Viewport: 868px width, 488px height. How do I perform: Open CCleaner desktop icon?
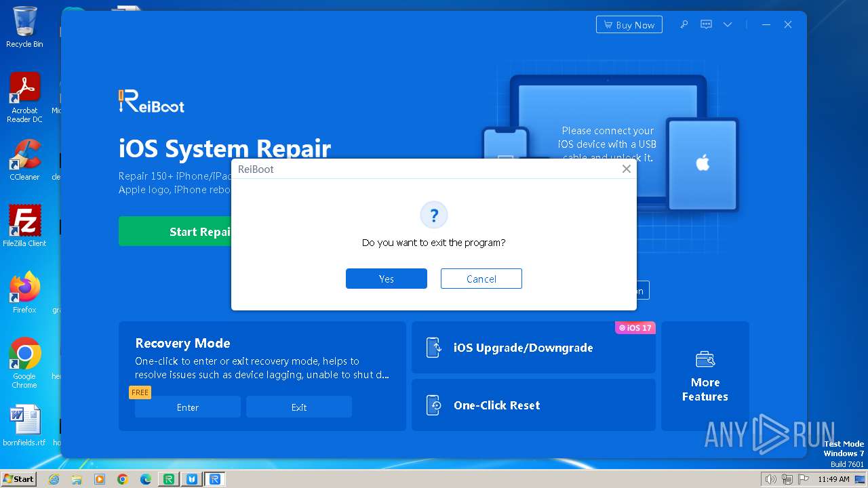[24, 161]
